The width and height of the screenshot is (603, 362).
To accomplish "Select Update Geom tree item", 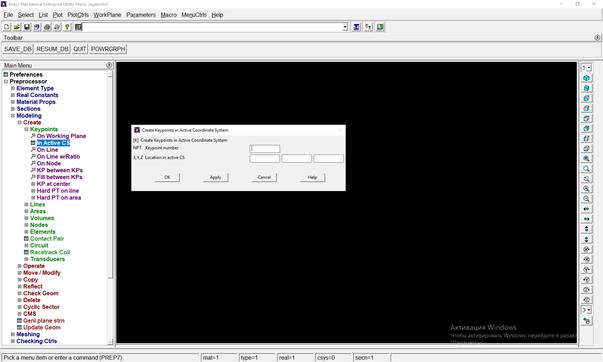I will pyautogui.click(x=42, y=327).
